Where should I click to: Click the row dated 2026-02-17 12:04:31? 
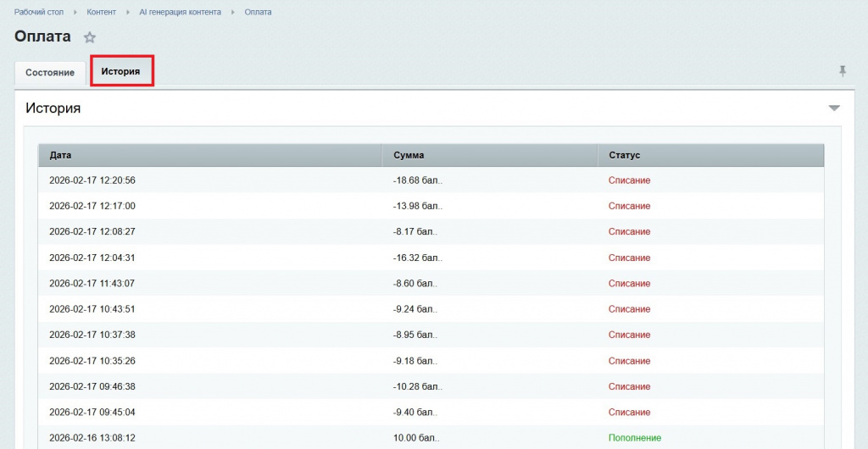click(x=92, y=258)
